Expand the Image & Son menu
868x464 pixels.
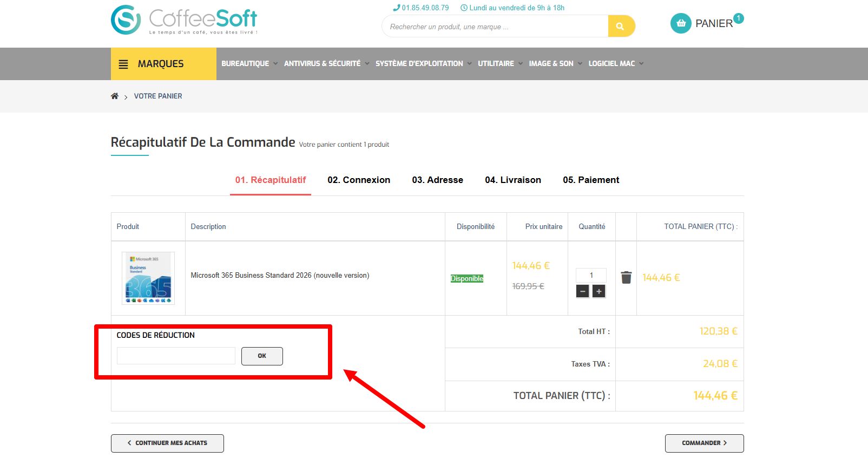click(556, 63)
